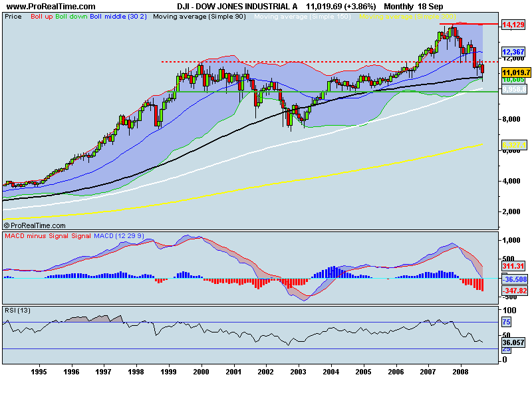Click the 2005 year label on time axis
The height and width of the screenshot is (399, 532).
coord(363,372)
